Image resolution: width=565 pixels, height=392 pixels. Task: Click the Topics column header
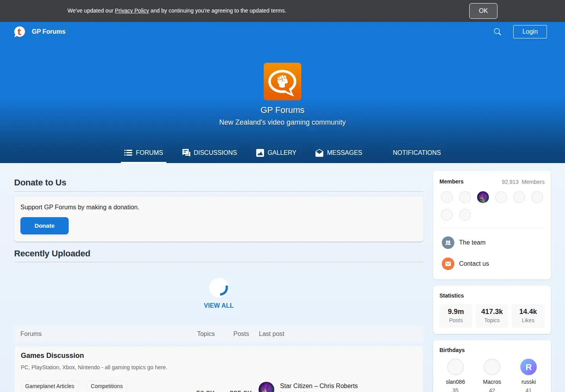coord(206,334)
